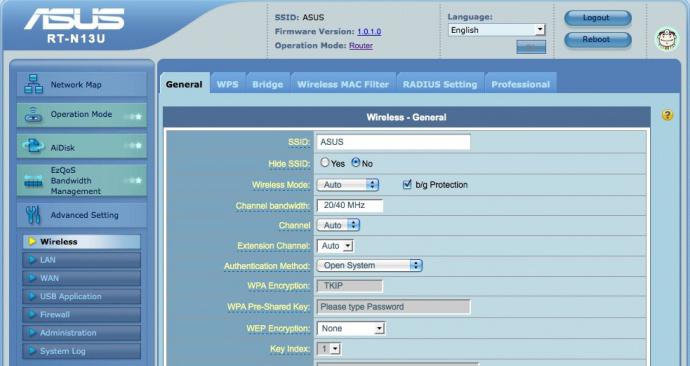Select the Operation Mode router icon
The height and width of the screenshot is (366, 690).
[x=33, y=115]
